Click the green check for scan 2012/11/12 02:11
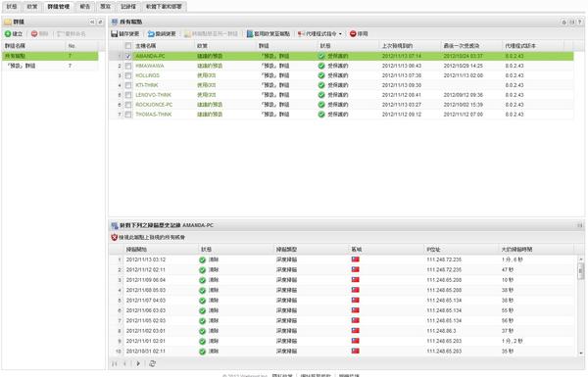 pyautogui.click(x=203, y=270)
